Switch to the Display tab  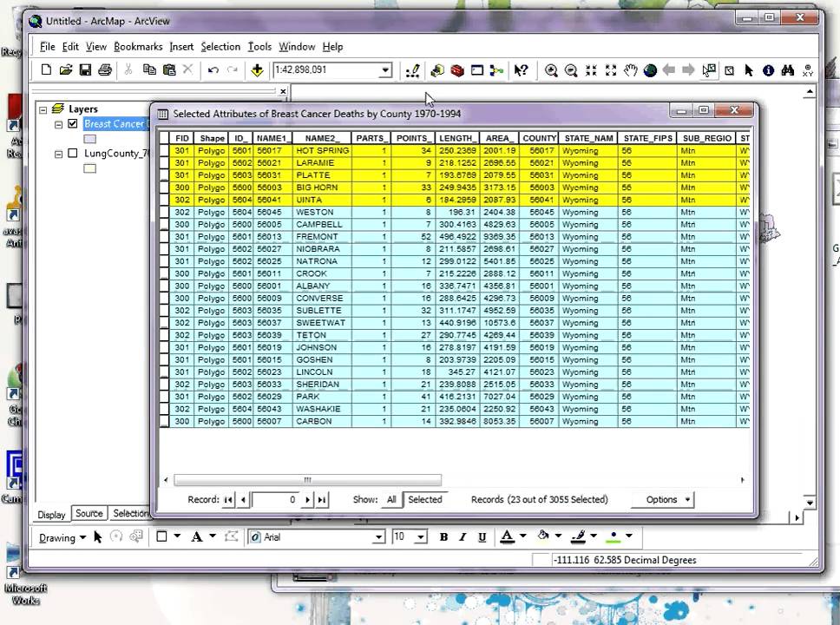(51, 515)
